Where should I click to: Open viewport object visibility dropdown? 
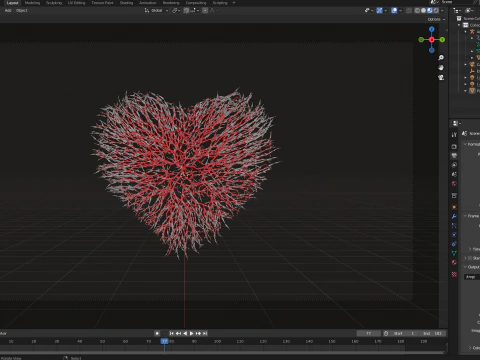point(369,11)
